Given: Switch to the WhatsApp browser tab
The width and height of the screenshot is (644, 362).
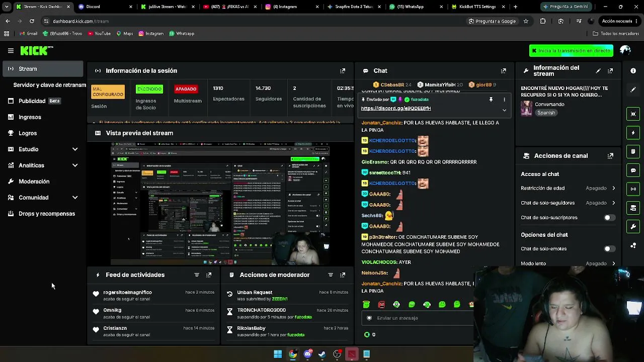Looking at the screenshot, I should click(416, 7).
